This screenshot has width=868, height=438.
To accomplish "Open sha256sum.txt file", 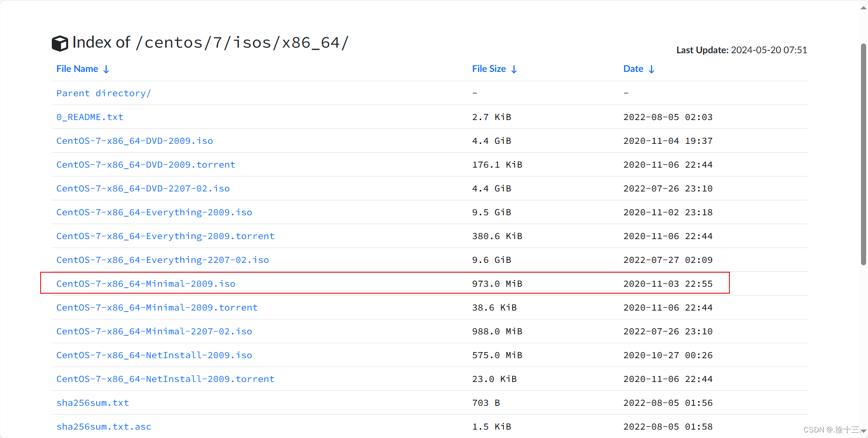I will (x=93, y=403).
